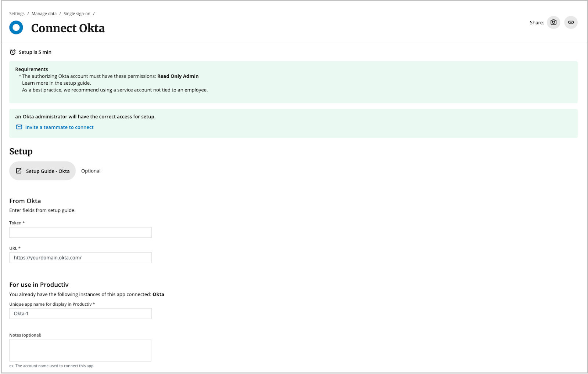Copy share link icon

[x=571, y=22]
